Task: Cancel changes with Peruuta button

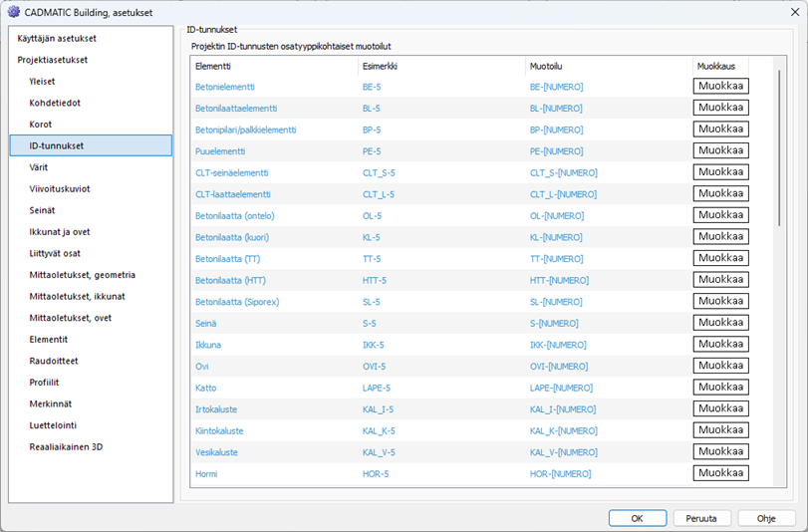Action: click(701, 518)
